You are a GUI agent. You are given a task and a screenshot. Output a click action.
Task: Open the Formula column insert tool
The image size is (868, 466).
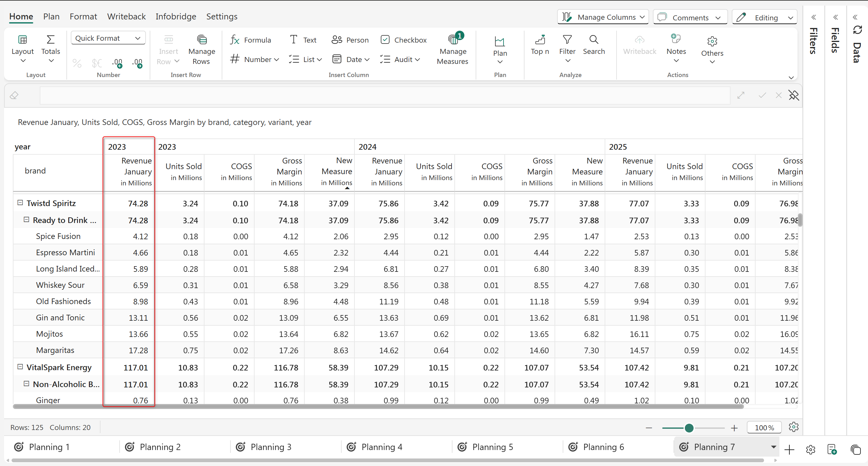tap(251, 40)
